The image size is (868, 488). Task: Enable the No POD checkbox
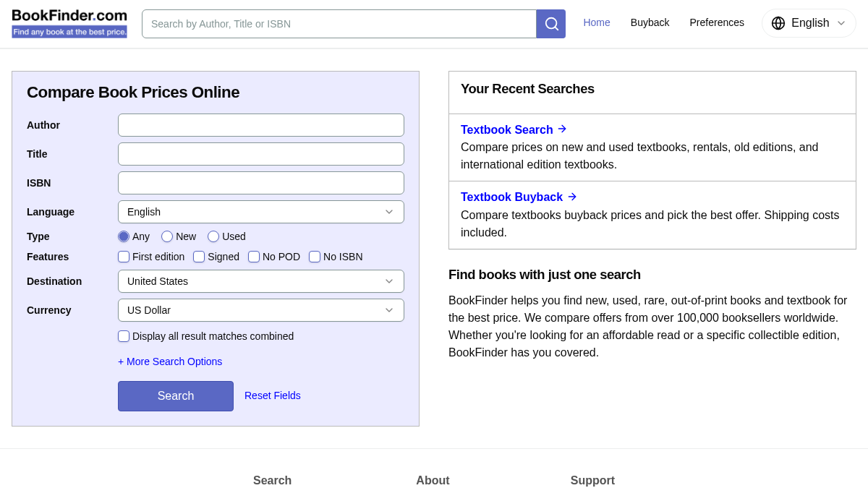click(x=254, y=257)
